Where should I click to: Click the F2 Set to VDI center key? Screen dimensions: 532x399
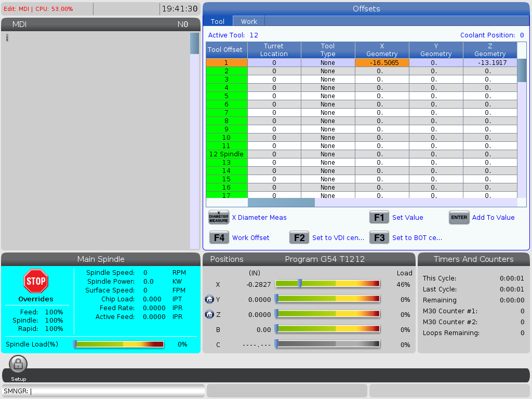point(299,237)
